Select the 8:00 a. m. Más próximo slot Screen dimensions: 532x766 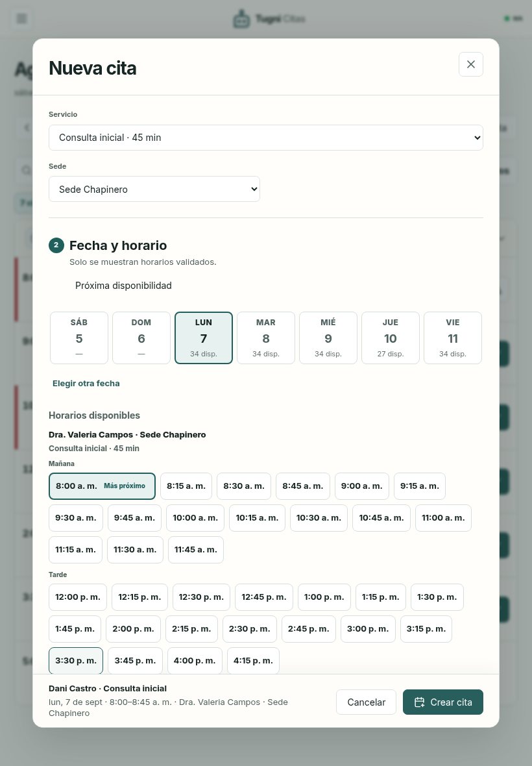102,486
